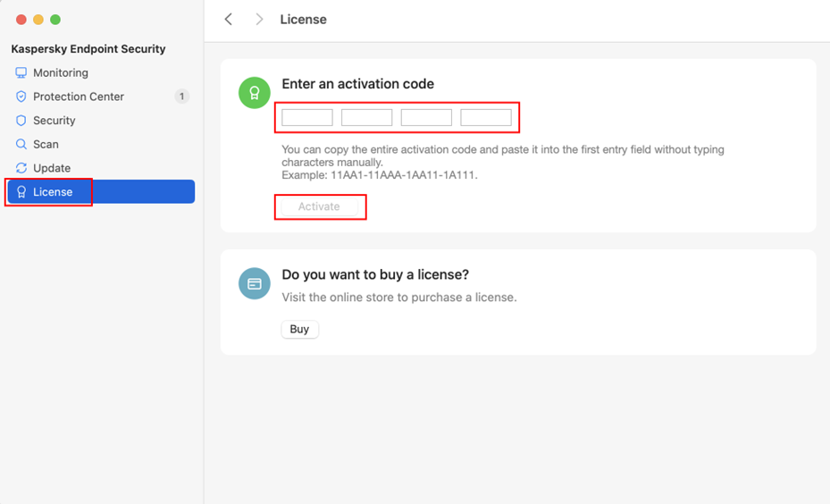Viewport: 830px width, 504px height.
Task: Click the fourth activation code field
Action: pos(486,117)
